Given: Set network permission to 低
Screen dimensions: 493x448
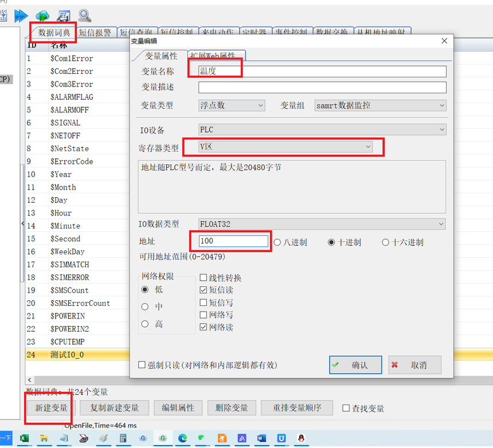Looking at the screenshot, I should click(144, 289).
